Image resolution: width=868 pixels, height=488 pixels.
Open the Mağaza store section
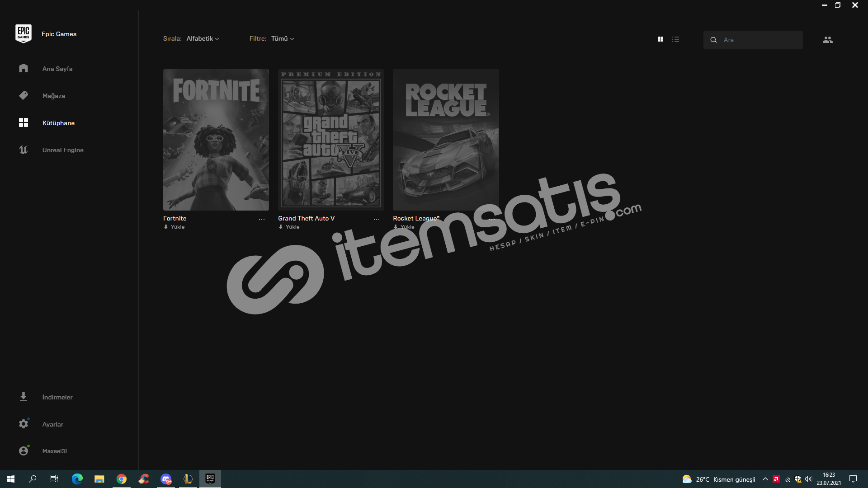pos(54,96)
